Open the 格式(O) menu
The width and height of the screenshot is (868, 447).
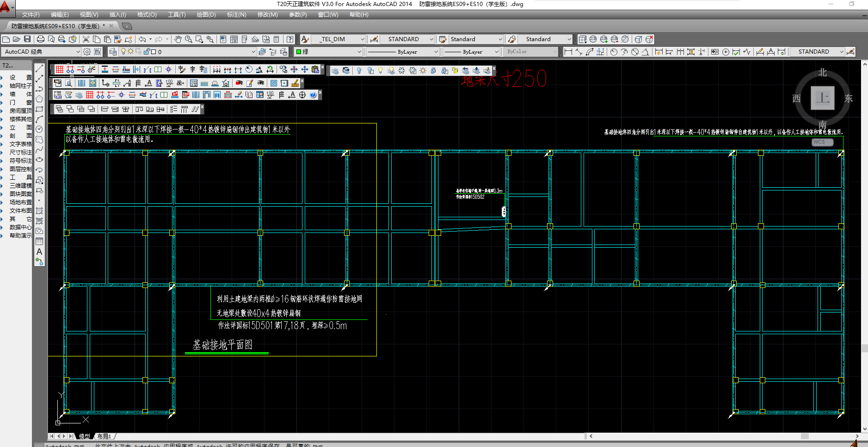(x=147, y=15)
